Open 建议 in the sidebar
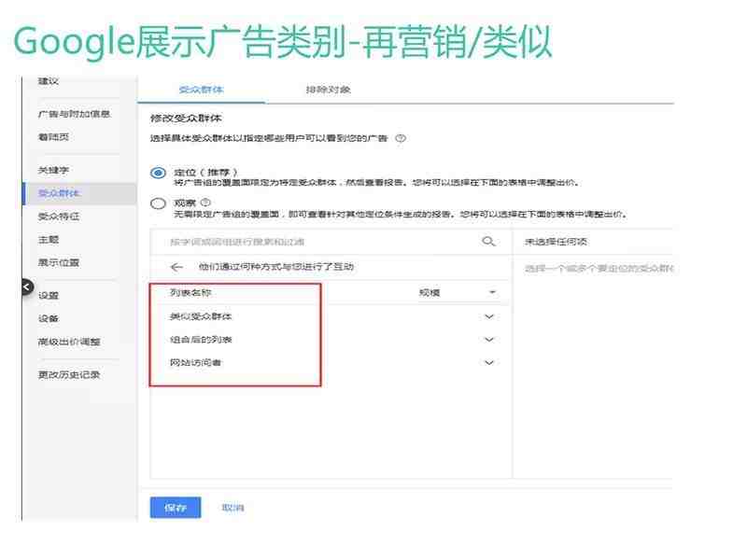 [49, 81]
